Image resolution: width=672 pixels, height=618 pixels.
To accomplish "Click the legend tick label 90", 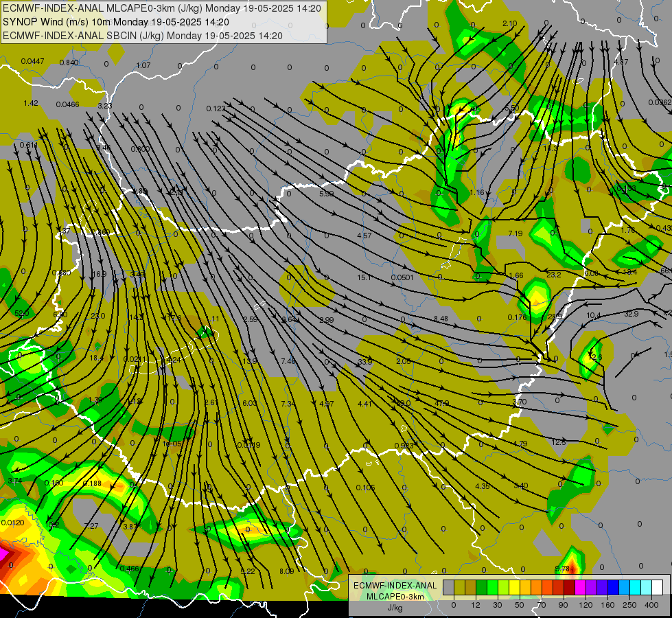I will [x=563, y=605].
